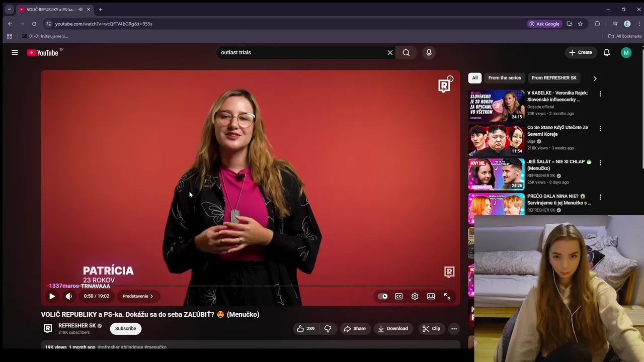The height and width of the screenshot is (362, 644).
Task: Open account avatar menu M
Action: [626, 52]
